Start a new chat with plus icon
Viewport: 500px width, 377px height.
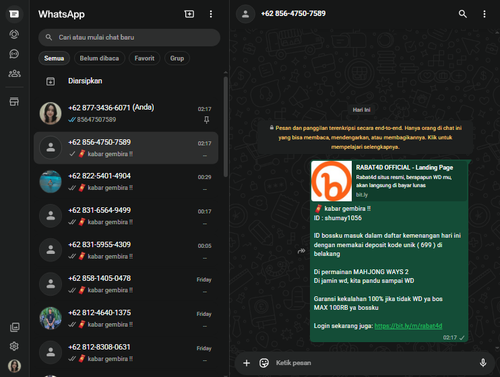tap(189, 14)
